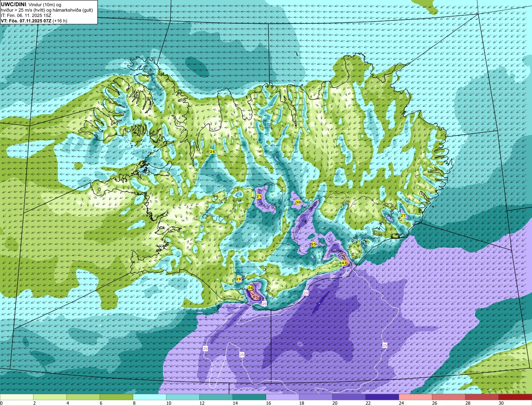Click the legend scale number 8
The height and width of the screenshot is (406, 532).
(134, 403)
